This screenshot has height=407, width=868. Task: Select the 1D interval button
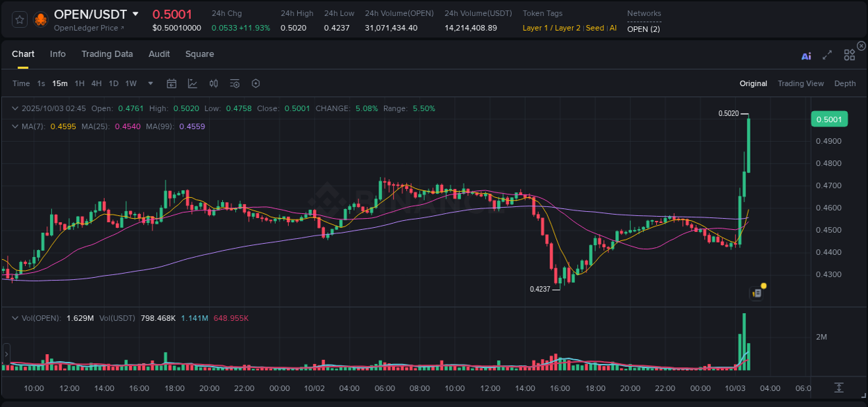(113, 83)
